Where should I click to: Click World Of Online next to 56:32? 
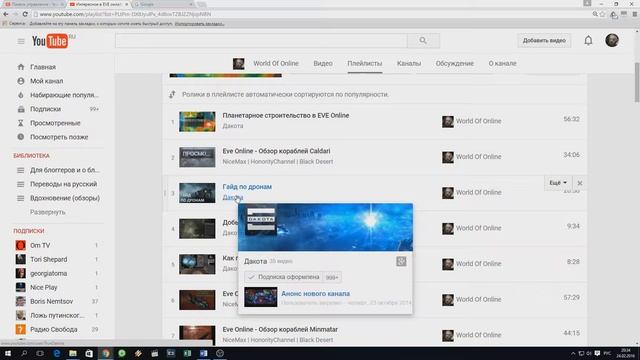click(x=478, y=121)
